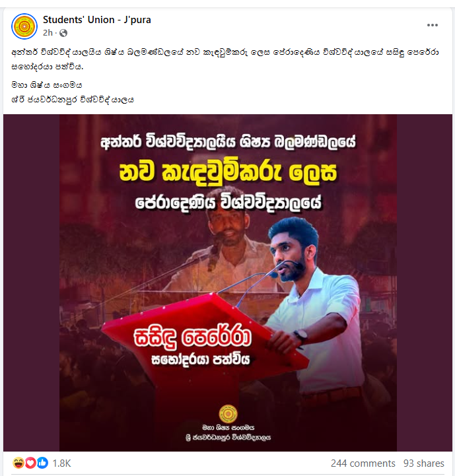Click the blue thumbs-up Like reaction icon
This screenshot has width=455, height=476.
pos(42,463)
